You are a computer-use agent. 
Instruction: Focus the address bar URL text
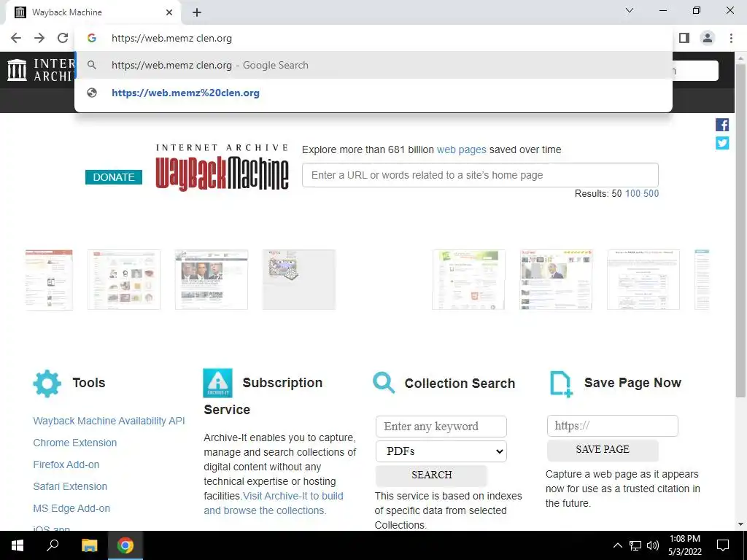(171, 38)
